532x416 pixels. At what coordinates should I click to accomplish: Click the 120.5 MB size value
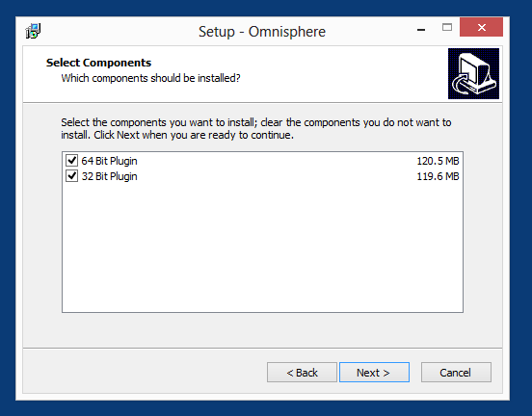438,161
